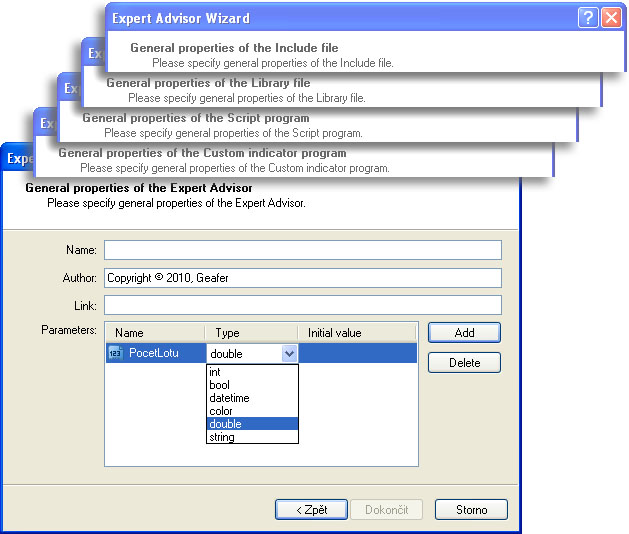The width and height of the screenshot is (629, 534).
Task: Select the highlighted double option
Action: [x=225, y=424]
